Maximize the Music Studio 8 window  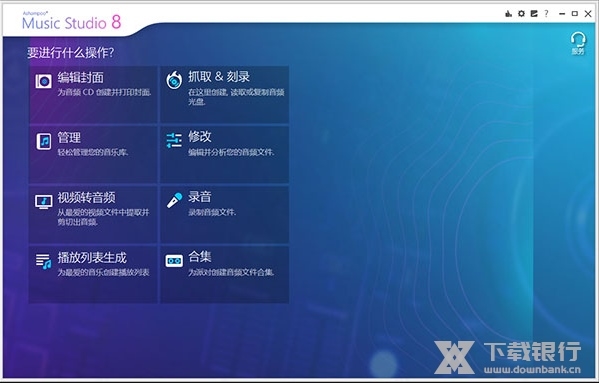(575, 14)
